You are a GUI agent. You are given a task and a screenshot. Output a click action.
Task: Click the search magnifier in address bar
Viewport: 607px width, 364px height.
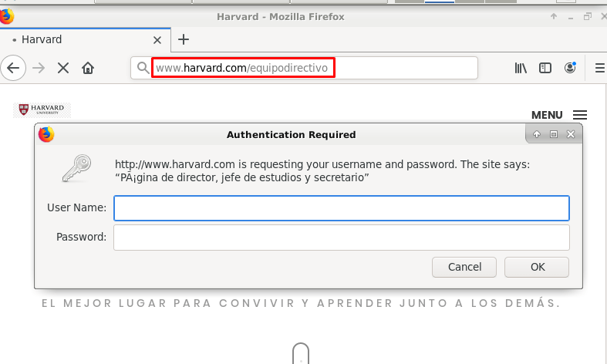(142, 68)
